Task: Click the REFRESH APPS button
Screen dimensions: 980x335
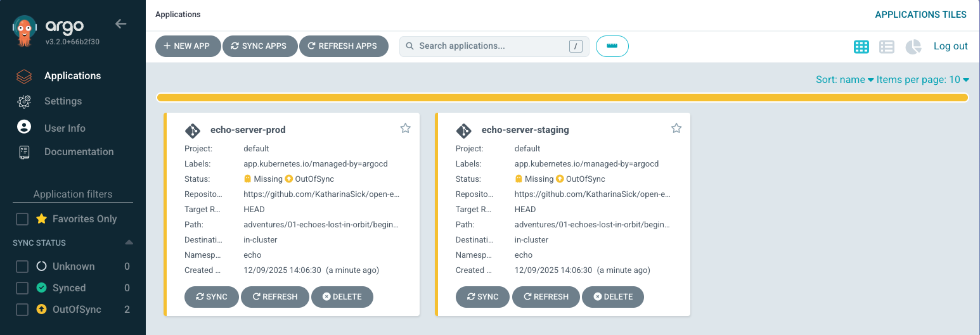Action: point(344,46)
